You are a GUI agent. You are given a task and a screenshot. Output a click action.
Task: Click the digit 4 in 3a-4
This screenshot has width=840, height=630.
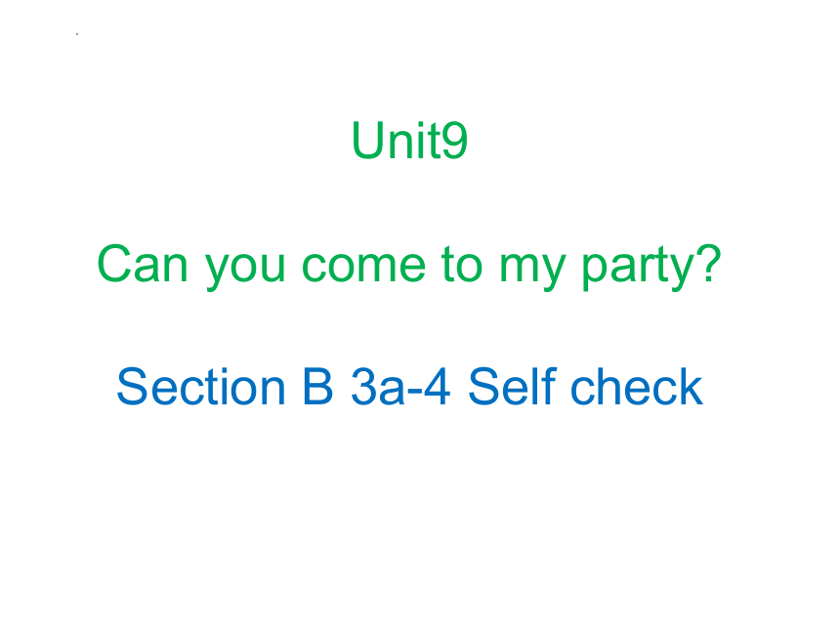pos(438,386)
